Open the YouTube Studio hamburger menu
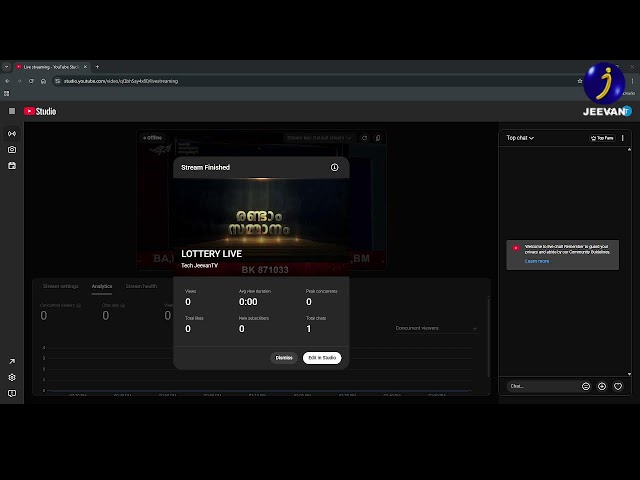 [12, 111]
